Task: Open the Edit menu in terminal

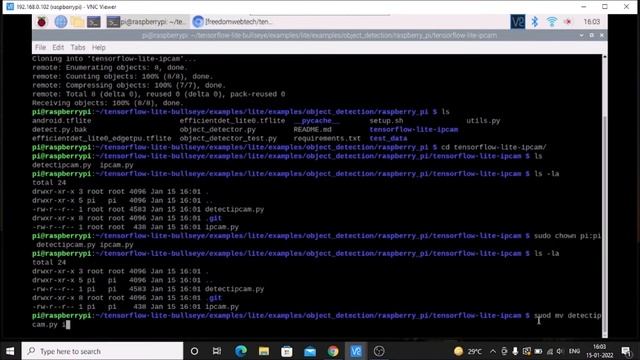Action: tap(58, 47)
